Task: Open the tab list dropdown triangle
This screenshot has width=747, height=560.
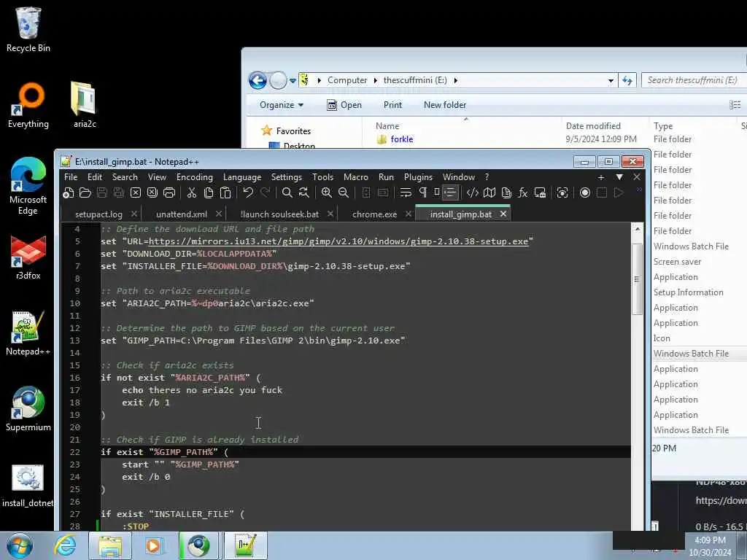Action: (619, 177)
